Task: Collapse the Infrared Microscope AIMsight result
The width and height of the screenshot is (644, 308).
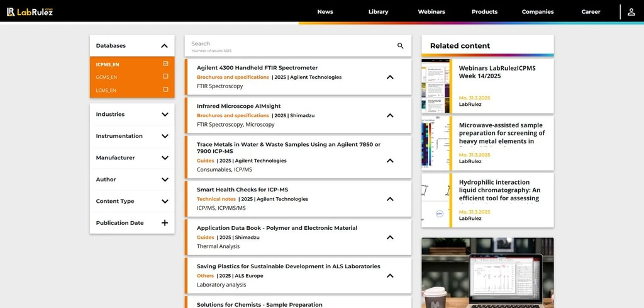Action: [x=390, y=115]
